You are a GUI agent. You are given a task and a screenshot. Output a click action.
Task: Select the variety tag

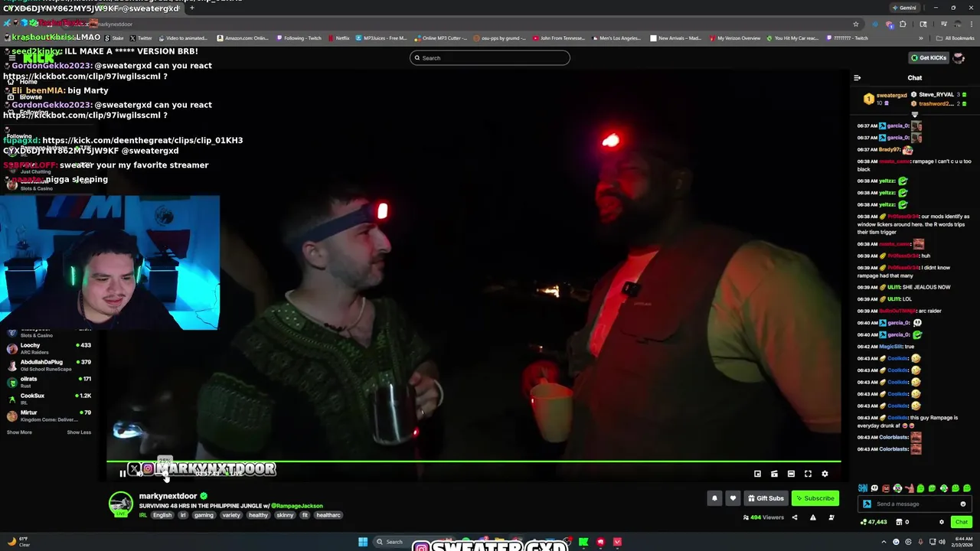[231, 515]
